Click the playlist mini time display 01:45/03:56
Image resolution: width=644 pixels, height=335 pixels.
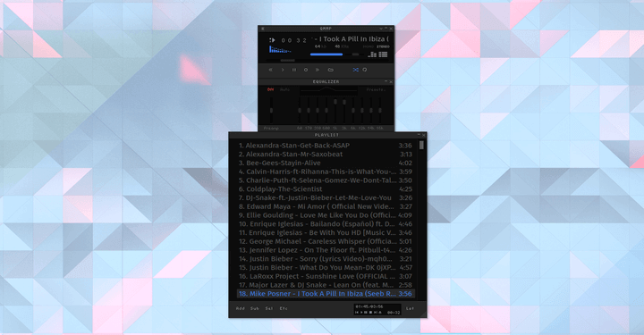[x=369, y=306]
